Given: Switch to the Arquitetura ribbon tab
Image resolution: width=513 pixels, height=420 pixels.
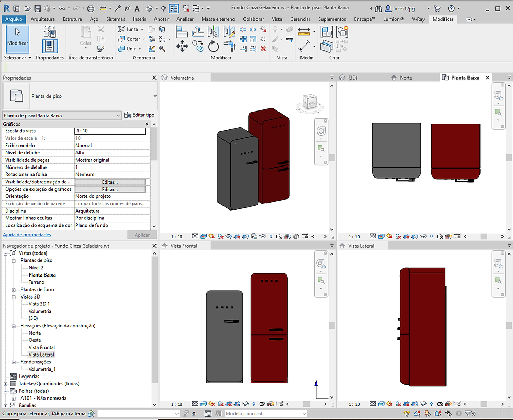Looking at the screenshot, I should 43,19.
